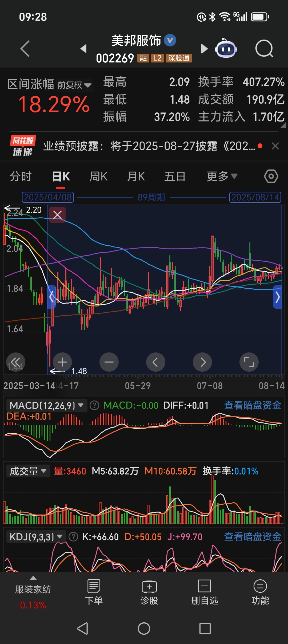Open 查看暗盘资金 link in the KDJ panel

click(253, 537)
